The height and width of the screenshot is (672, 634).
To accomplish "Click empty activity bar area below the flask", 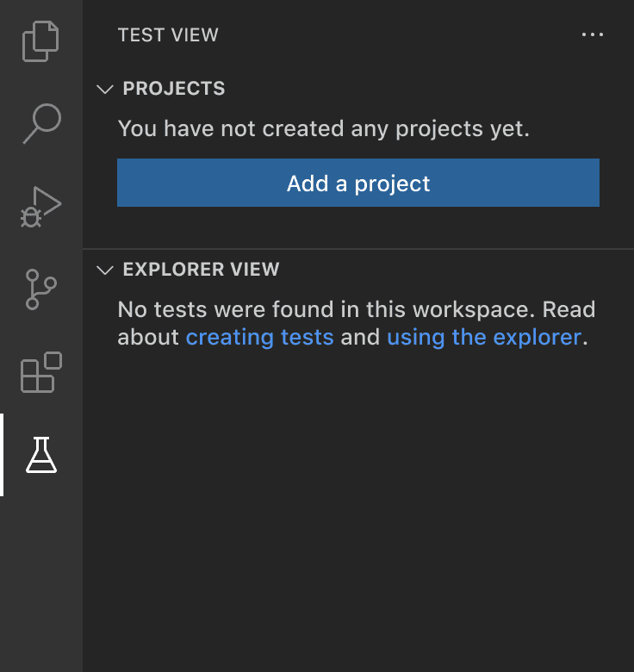I will click(x=40, y=586).
